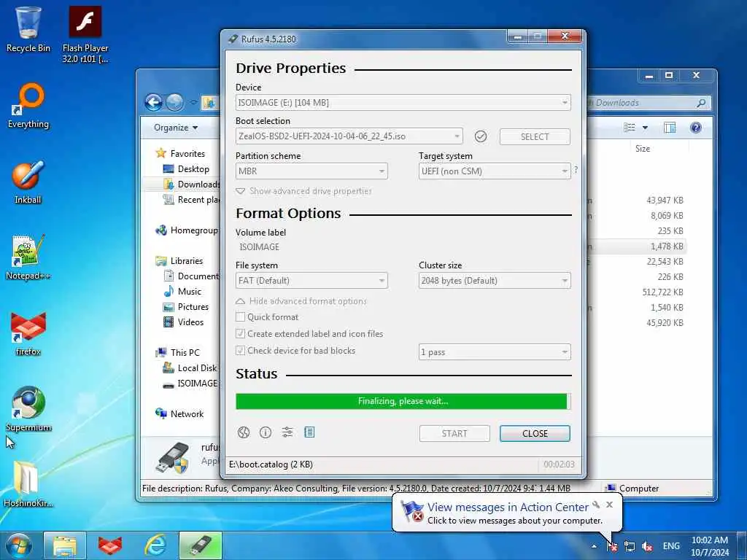Open Recycle Bin desktop icon

(28, 29)
